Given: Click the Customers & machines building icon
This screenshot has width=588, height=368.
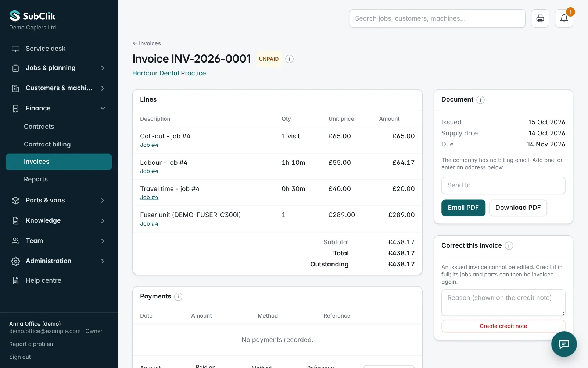Looking at the screenshot, I should (x=15, y=88).
